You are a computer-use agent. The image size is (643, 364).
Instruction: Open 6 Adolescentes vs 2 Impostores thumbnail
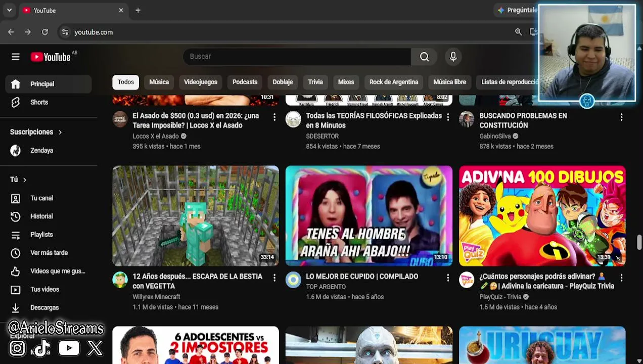[196, 345]
